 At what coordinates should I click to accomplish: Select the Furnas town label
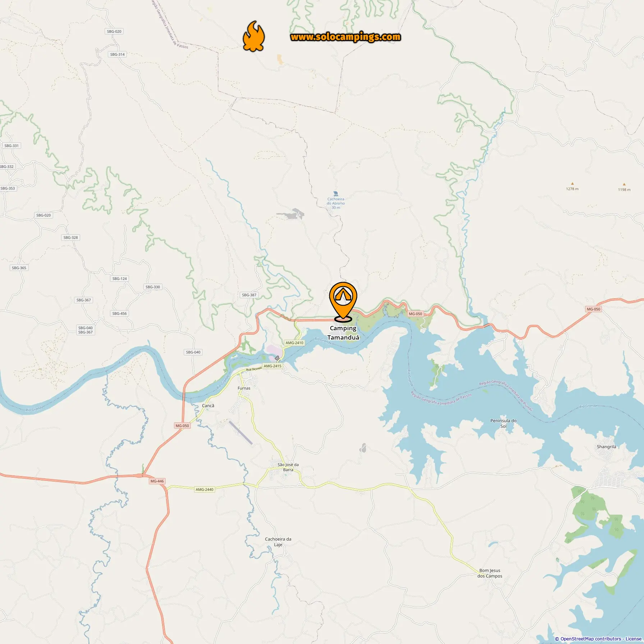tap(244, 388)
